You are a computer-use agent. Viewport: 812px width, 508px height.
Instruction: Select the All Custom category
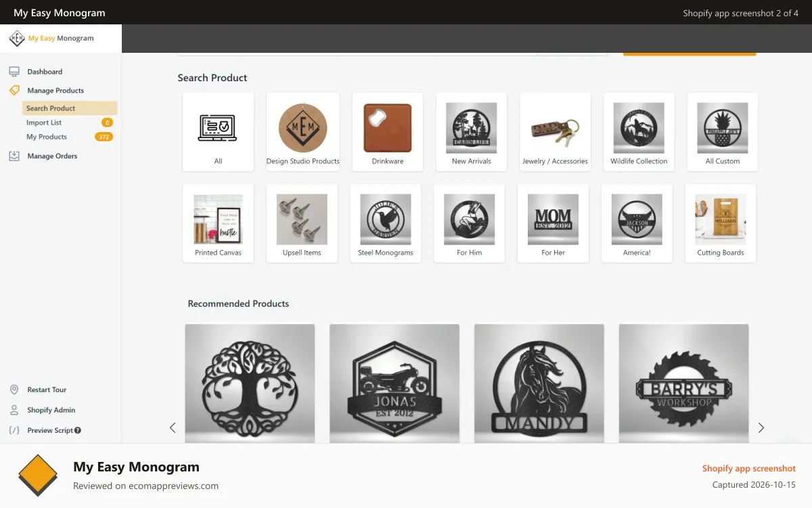(723, 131)
